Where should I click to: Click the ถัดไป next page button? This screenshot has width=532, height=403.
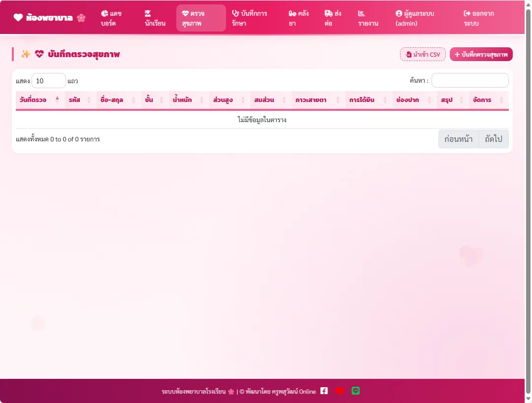click(494, 139)
